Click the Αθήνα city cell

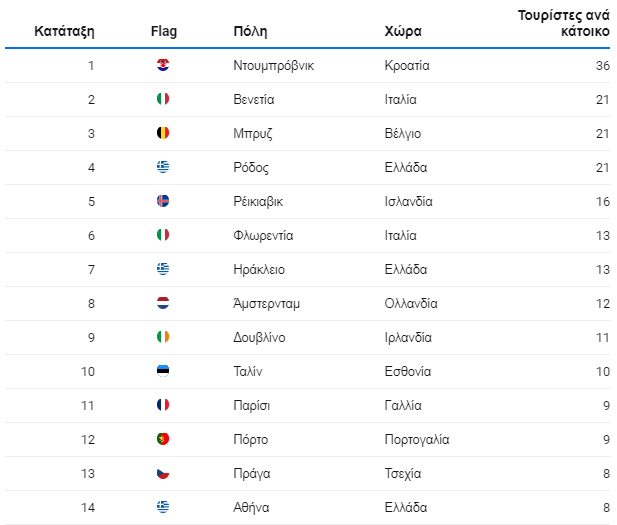tap(251, 507)
